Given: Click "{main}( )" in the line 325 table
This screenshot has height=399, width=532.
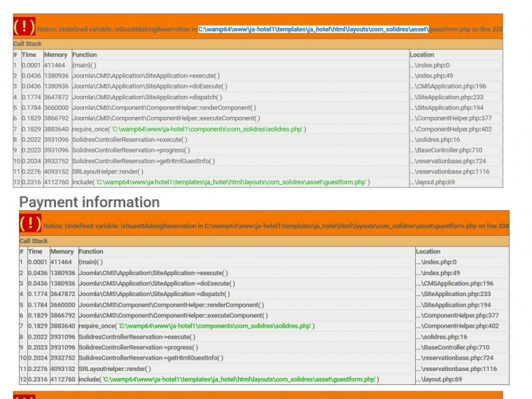Looking at the screenshot, I should click(x=84, y=65).
